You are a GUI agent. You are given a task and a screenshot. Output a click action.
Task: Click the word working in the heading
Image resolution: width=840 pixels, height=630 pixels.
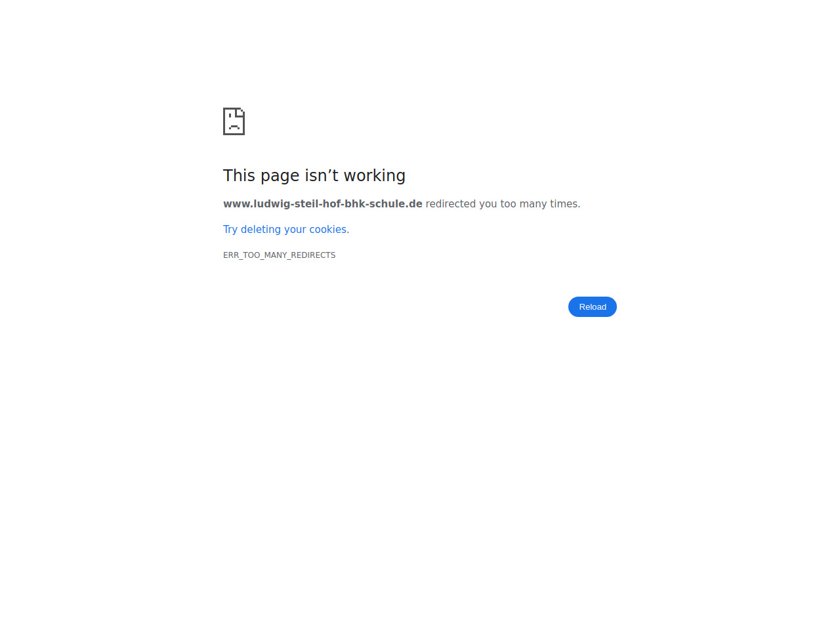click(375, 176)
